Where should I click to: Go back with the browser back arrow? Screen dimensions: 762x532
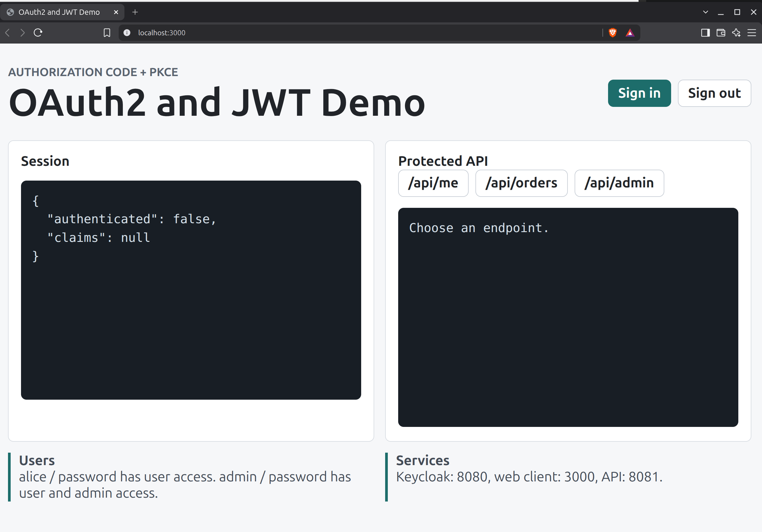coord(8,33)
